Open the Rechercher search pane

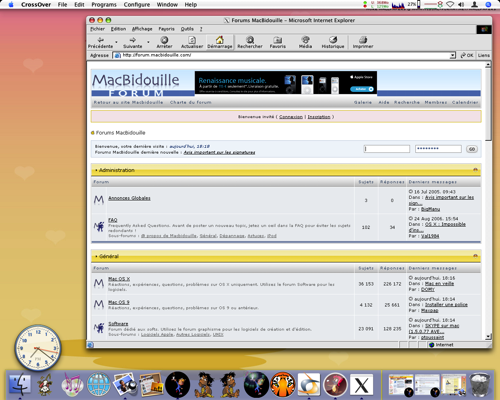pyautogui.click(x=250, y=42)
